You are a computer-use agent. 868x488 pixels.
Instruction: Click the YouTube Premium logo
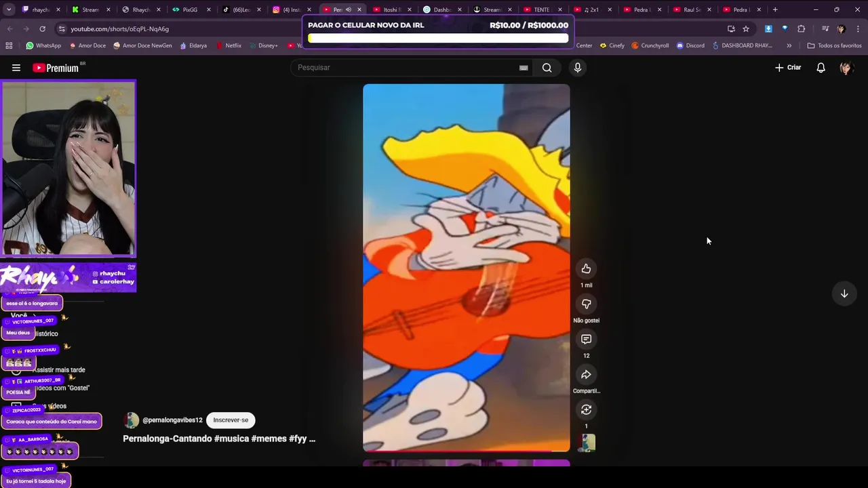[57, 68]
